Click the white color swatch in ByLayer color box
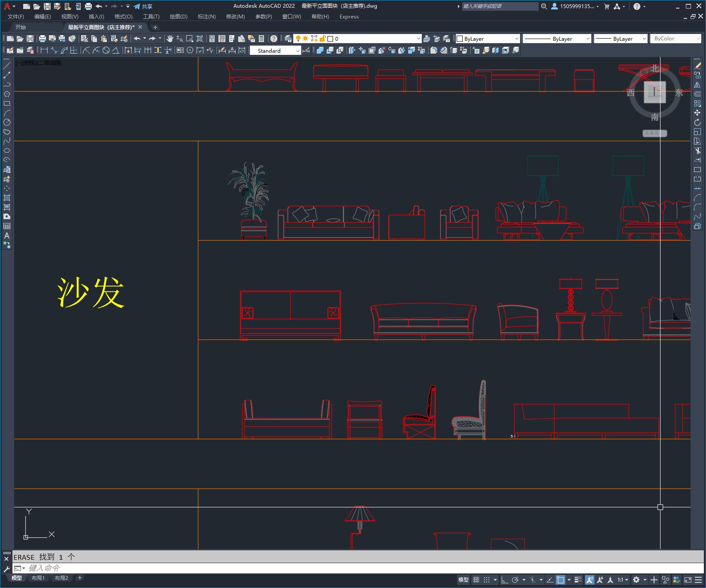 (460, 39)
